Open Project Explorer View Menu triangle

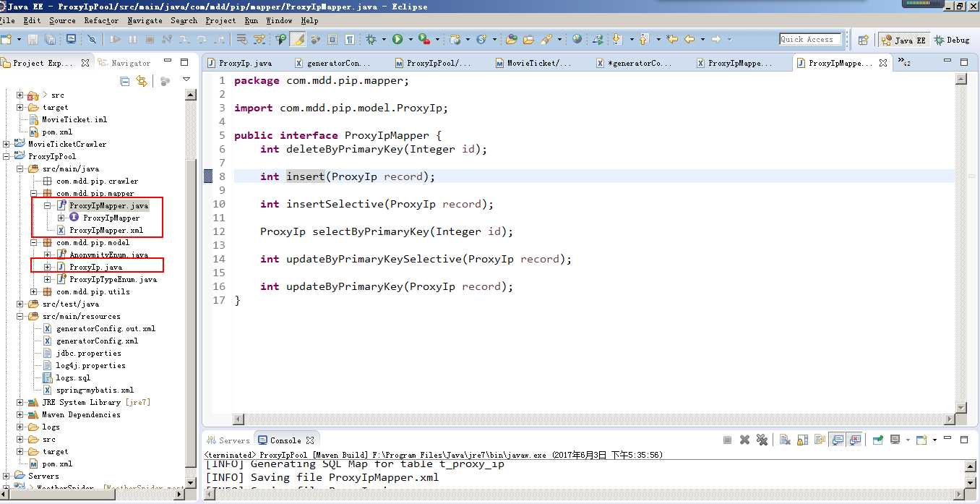tap(186, 79)
